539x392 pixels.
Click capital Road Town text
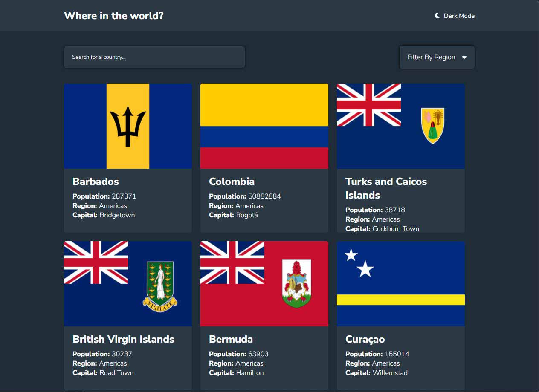103,373
